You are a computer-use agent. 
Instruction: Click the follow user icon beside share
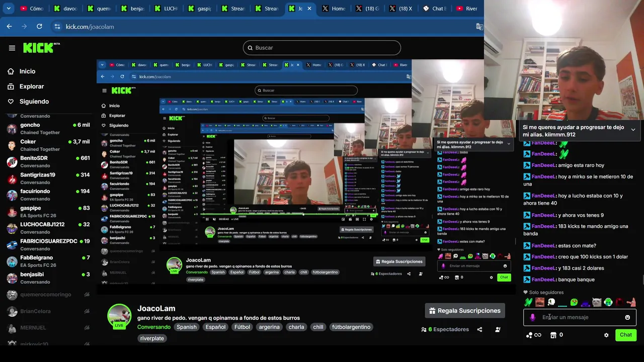coord(498,329)
